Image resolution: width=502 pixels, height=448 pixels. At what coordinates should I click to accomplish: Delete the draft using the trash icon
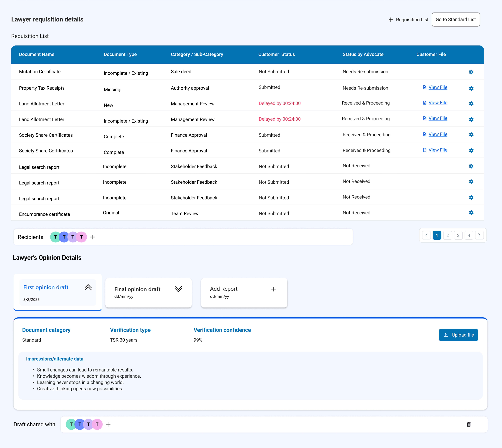pos(469,424)
